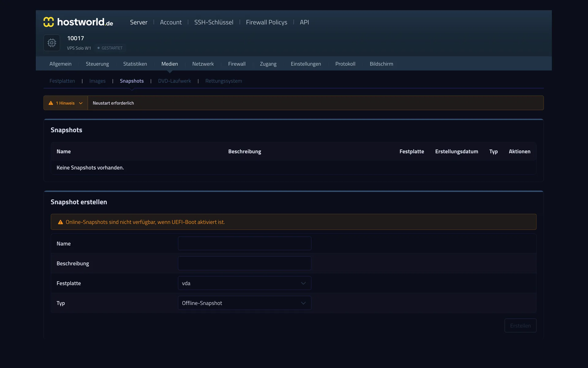
Task: Click the Festplatte column header
Action: [x=412, y=151]
